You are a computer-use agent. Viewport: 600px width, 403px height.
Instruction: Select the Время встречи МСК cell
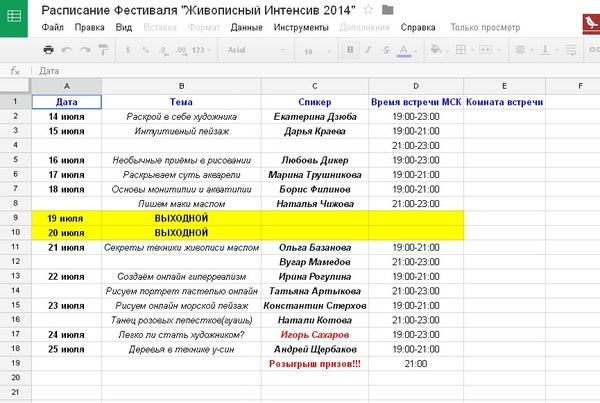(x=416, y=102)
